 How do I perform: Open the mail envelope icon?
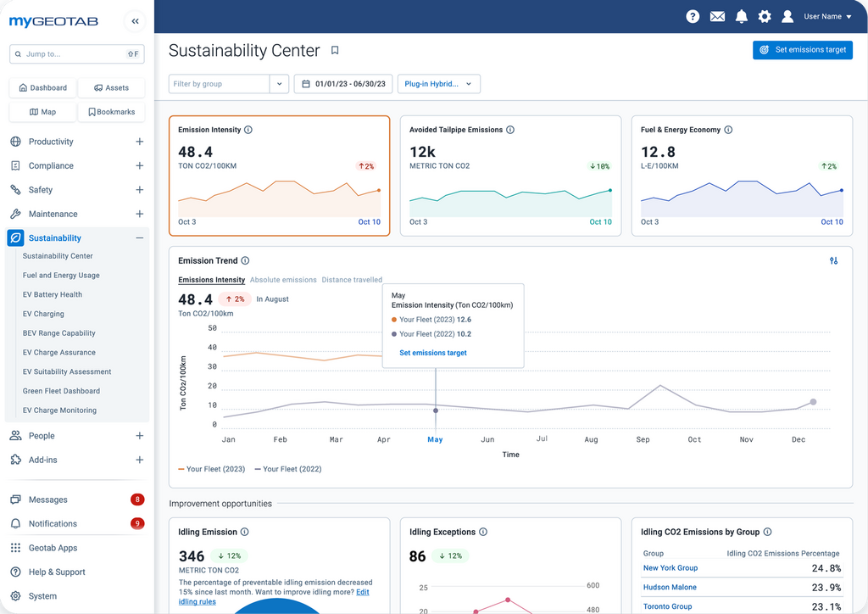tap(717, 16)
